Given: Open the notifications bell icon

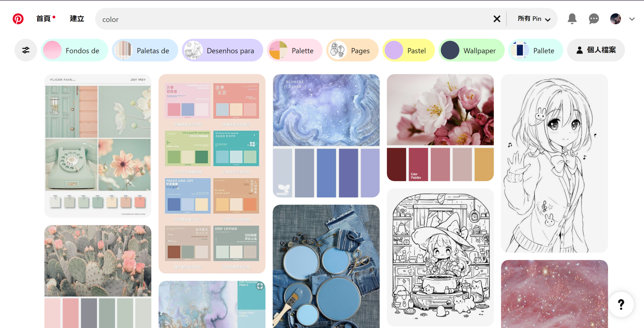Looking at the screenshot, I should pos(572,19).
